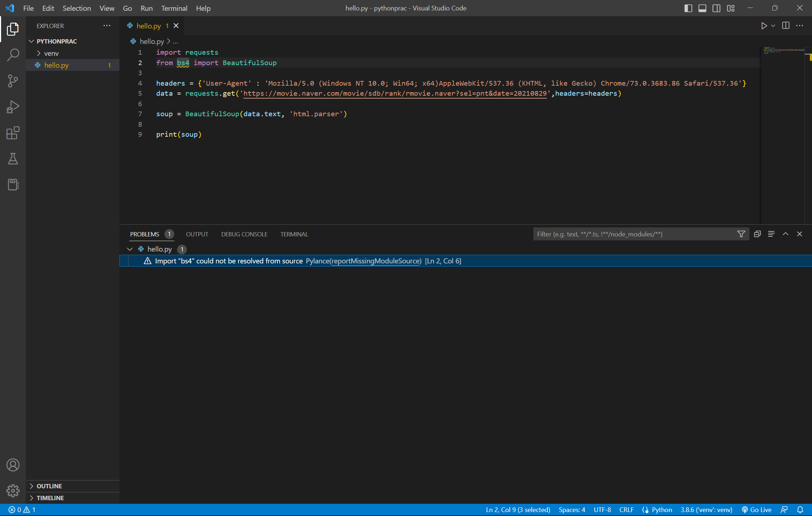Open the Extensions view
Image resolution: width=812 pixels, height=516 pixels.
[x=13, y=133]
